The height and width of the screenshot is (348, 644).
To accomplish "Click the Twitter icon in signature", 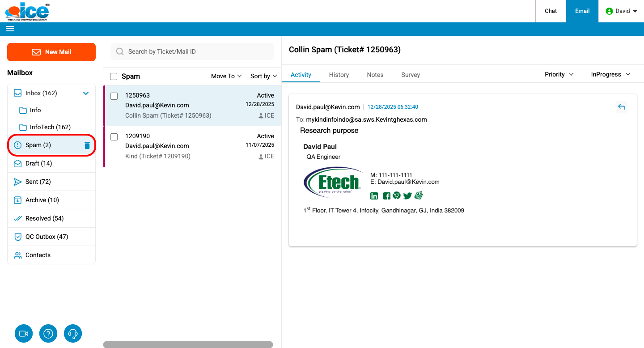I will 407,196.
